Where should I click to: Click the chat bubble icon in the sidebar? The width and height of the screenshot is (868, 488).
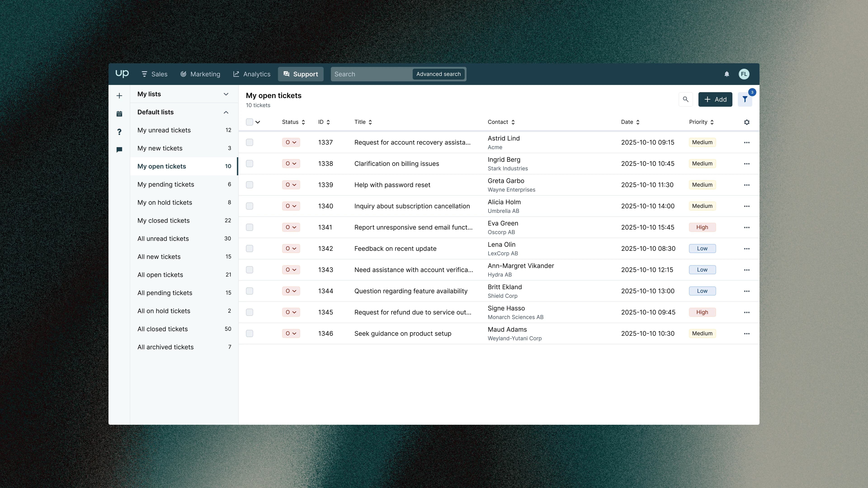[x=120, y=150]
